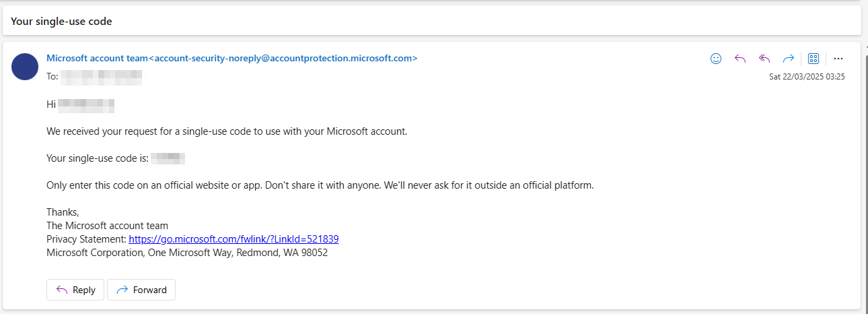Click the We received your request sentence
The image size is (868, 314).
coord(227,131)
